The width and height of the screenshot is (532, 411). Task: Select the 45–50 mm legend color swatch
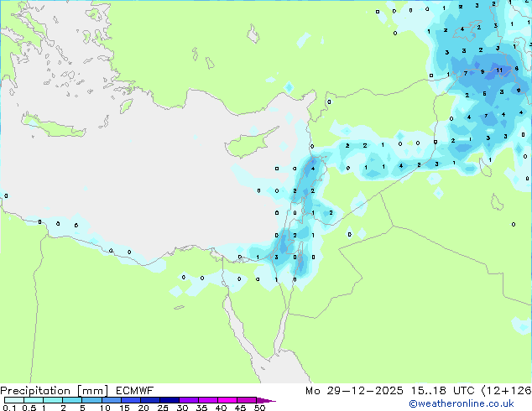(247, 400)
